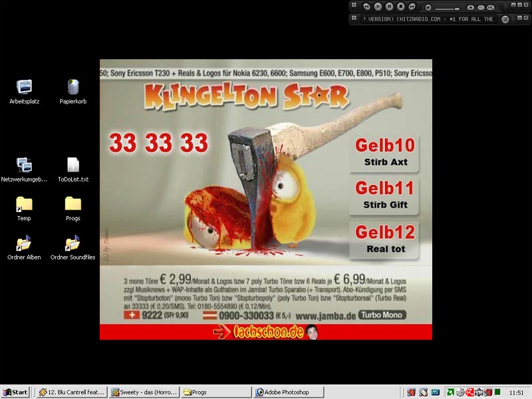Click the blue TV quick-launch icon
This screenshot has height=399, width=532.
pos(436,392)
